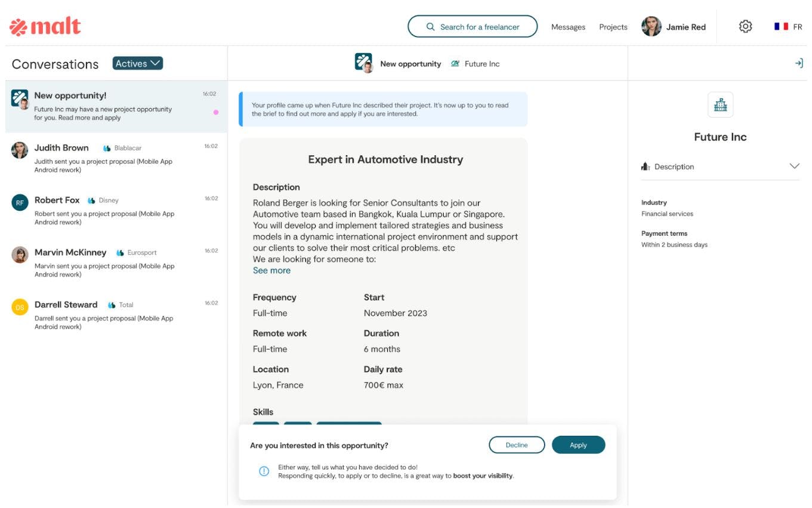Click the Total company icon

click(112, 306)
